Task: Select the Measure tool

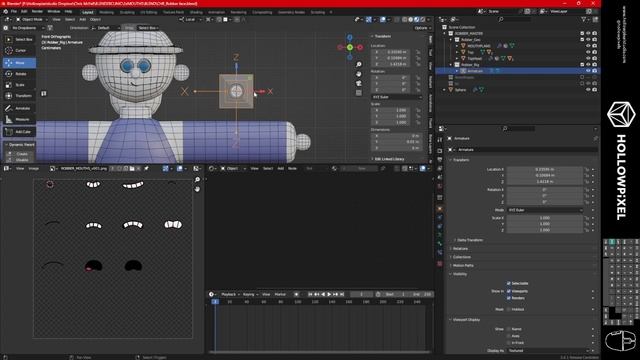Action: click(x=19, y=120)
